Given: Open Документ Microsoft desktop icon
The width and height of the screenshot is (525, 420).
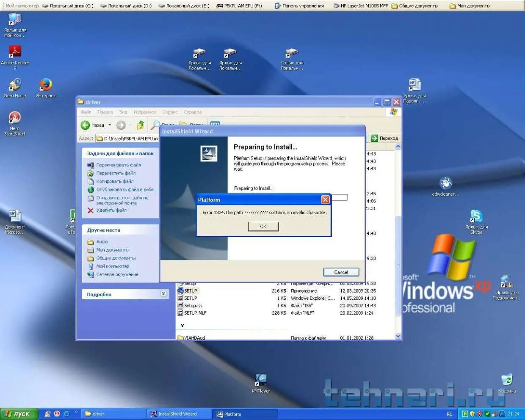Looking at the screenshot, I should (x=15, y=222).
